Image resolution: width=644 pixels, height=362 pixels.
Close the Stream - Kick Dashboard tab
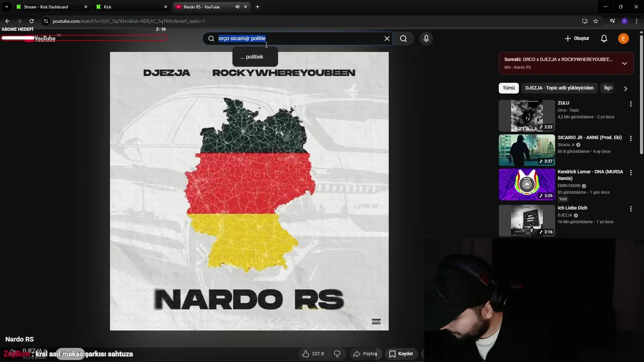pos(86,7)
